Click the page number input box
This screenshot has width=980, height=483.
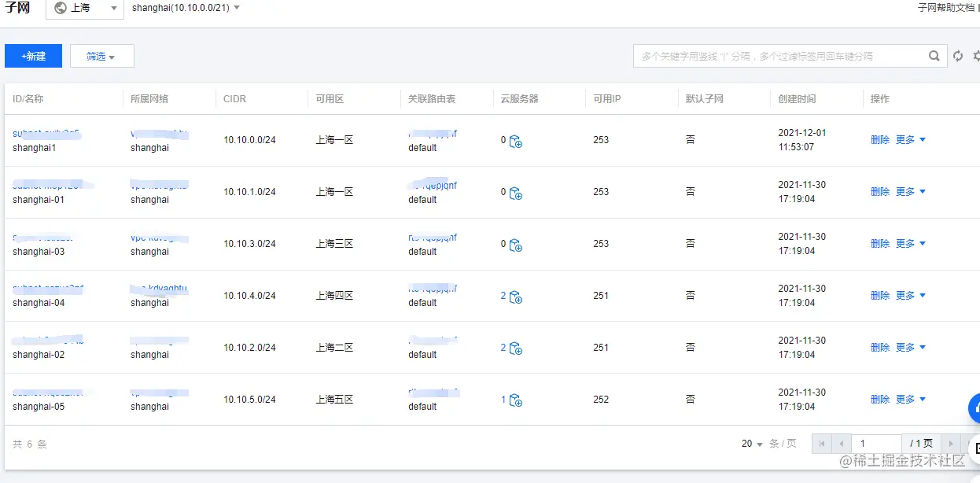click(877, 444)
